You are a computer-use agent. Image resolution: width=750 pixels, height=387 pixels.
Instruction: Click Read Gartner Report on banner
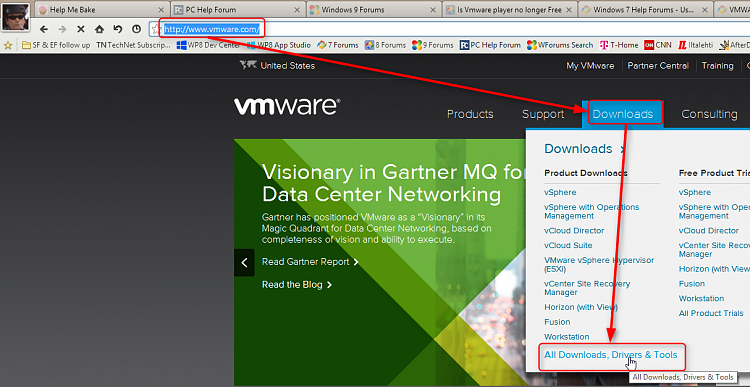[310, 262]
